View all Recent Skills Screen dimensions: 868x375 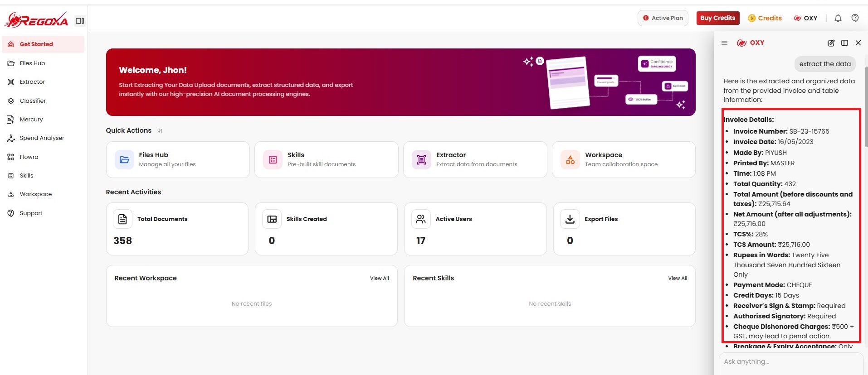[x=678, y=279]
